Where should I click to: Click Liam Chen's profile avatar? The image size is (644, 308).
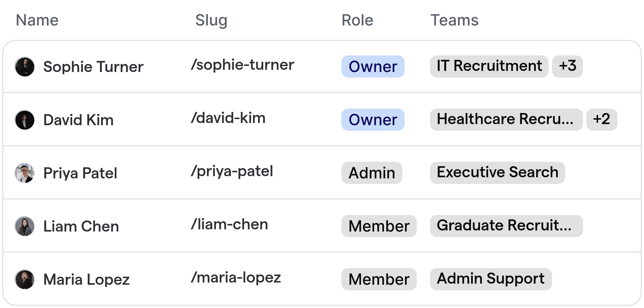point(24,226)
